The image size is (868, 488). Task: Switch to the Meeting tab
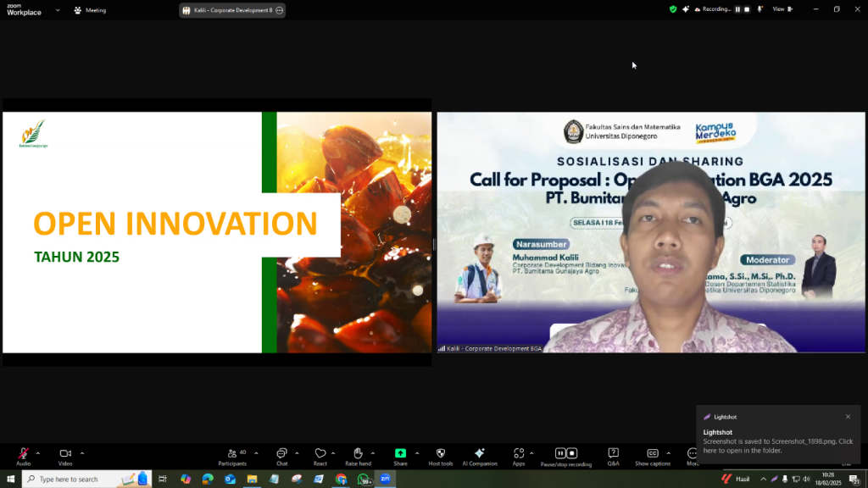point(90,10)
